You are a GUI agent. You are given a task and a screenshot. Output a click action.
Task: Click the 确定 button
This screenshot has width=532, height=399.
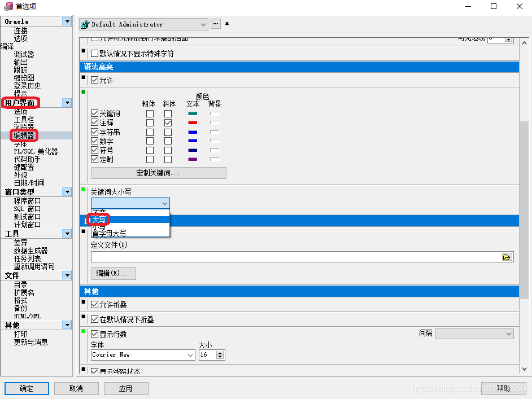point(27,388)
